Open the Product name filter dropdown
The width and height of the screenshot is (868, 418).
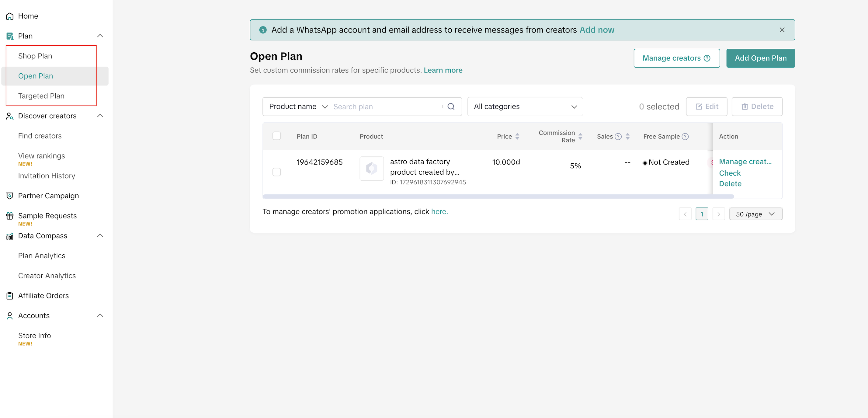pos(298,106)
